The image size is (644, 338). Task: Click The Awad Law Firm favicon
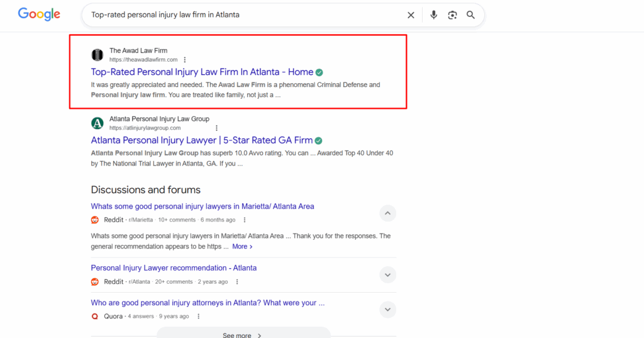(97, 55)
